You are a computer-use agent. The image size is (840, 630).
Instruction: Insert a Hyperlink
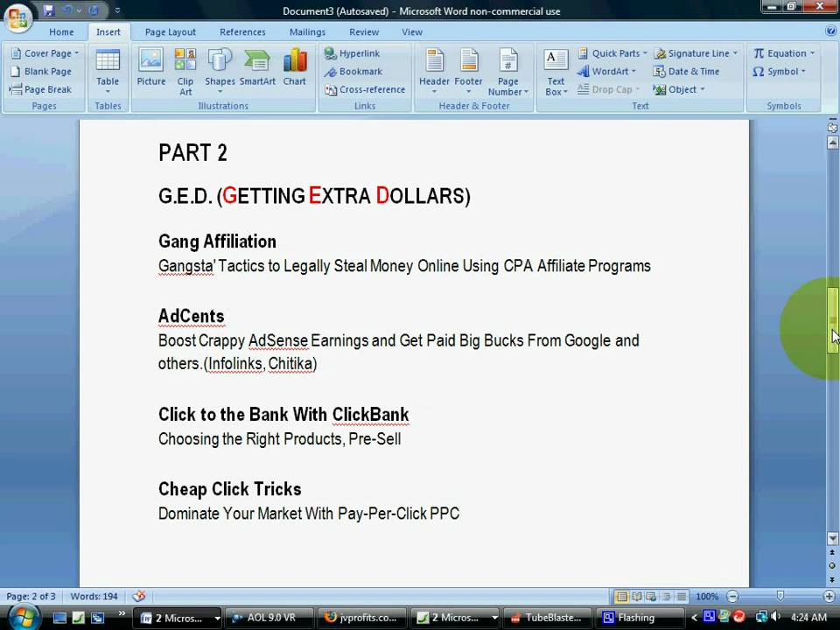click(x=353, y=53)
